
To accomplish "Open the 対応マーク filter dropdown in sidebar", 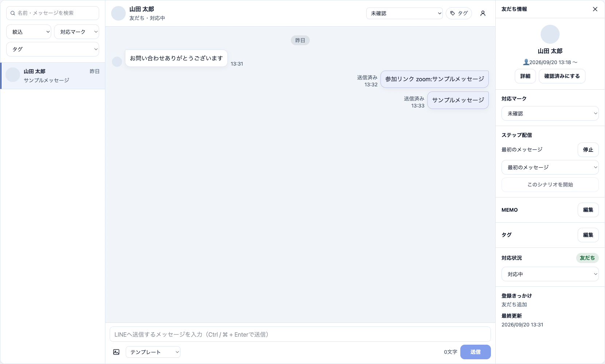I will point(77,32).
